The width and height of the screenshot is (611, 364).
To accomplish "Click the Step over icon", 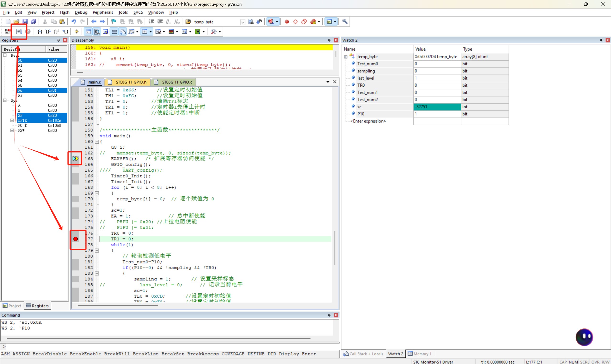I will (x=48, y=32).
